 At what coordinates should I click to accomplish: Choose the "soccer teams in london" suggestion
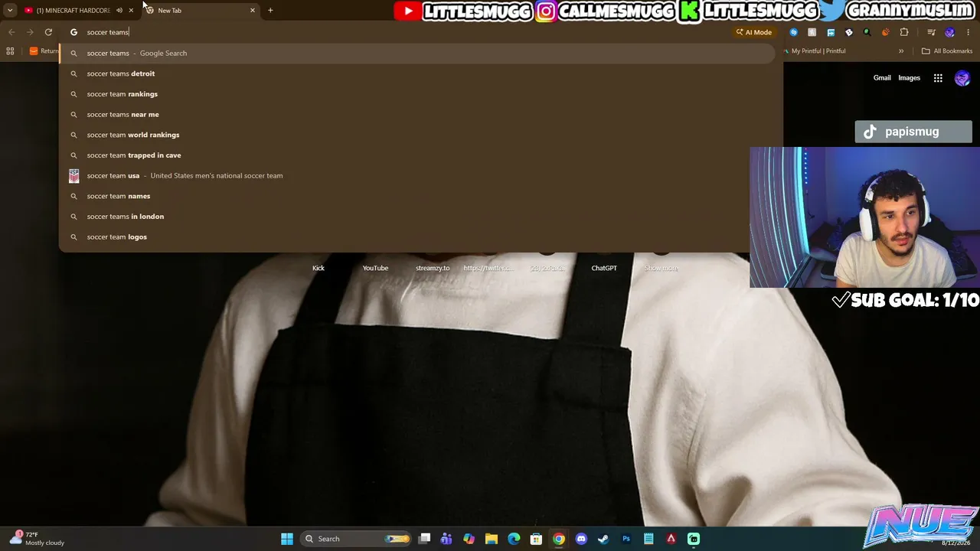click(x=417, y=217)
